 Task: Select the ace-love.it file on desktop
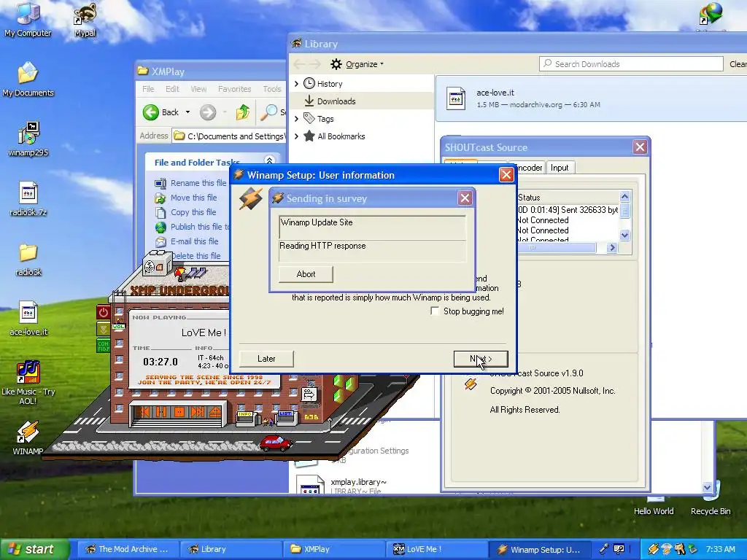[28, 319]
